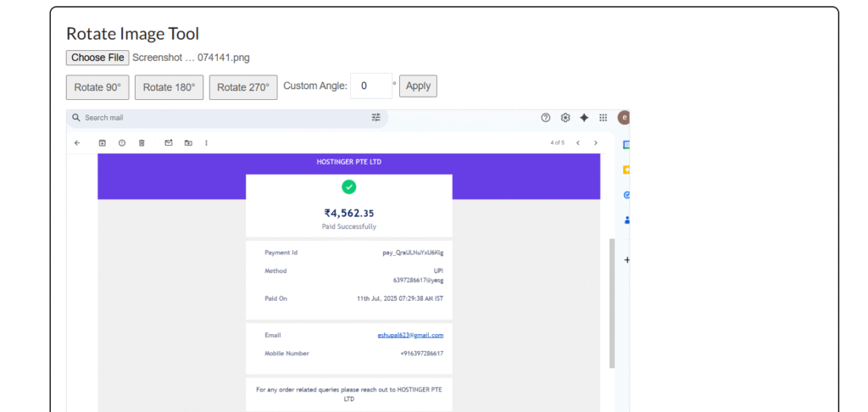Open the Help question mark icon
Viewport: 868px width, 412px height.
pyautogui.click(x=546, y=118)
